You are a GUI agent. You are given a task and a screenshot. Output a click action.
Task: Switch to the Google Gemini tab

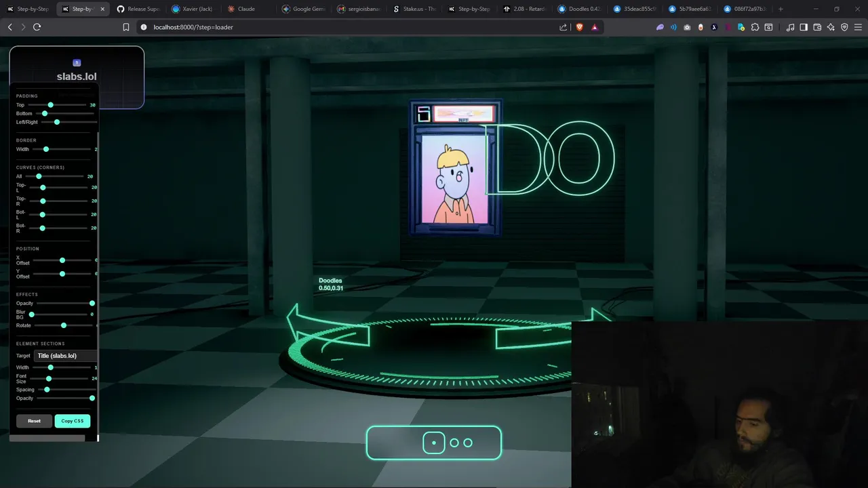point(304,9)
